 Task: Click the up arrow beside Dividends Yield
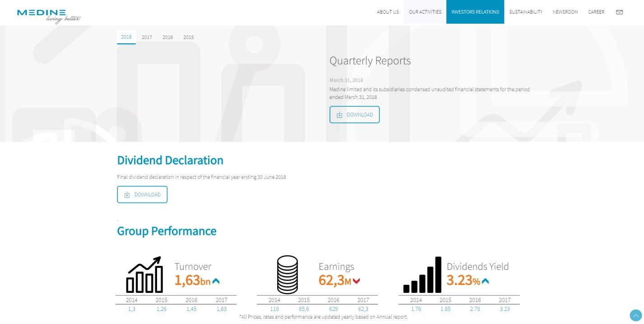click(x=485, y=281)
